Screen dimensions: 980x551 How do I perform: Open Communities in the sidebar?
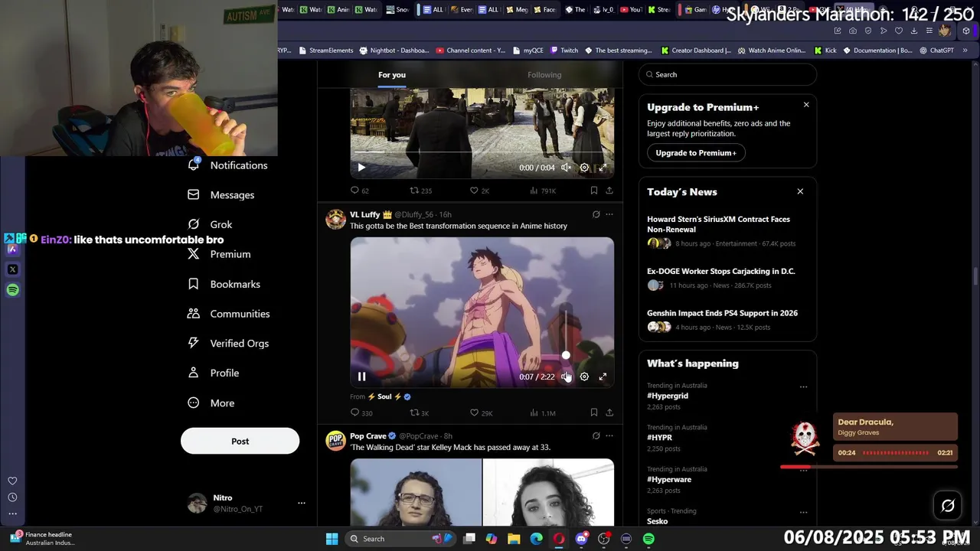(x=228, y=314)
